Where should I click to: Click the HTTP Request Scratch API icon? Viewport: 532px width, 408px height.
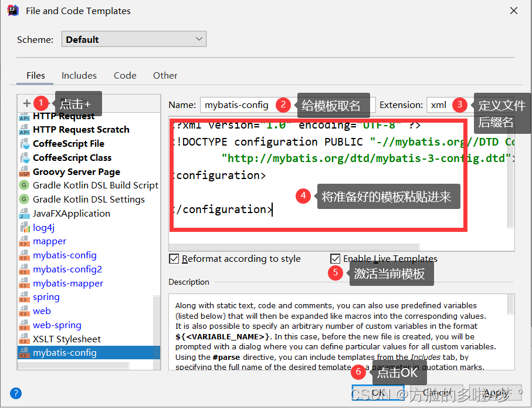(x=25, y=130)
